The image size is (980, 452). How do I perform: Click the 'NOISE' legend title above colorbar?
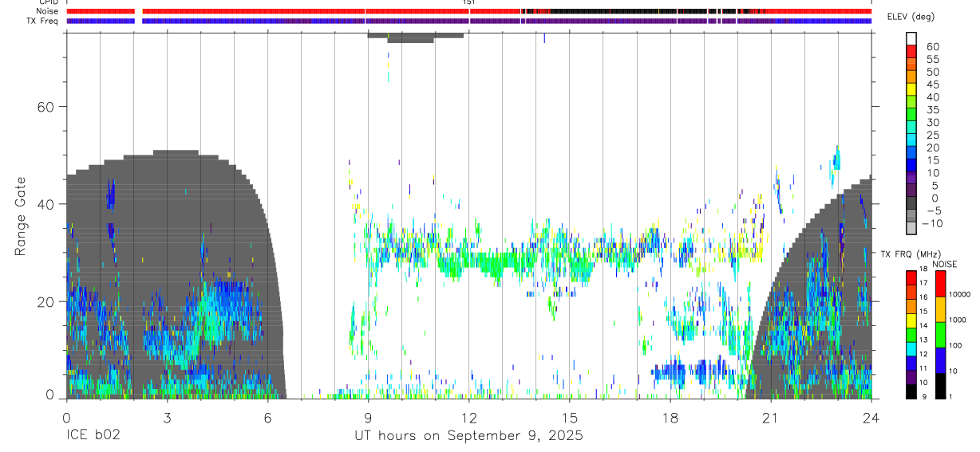pos(944,264)
